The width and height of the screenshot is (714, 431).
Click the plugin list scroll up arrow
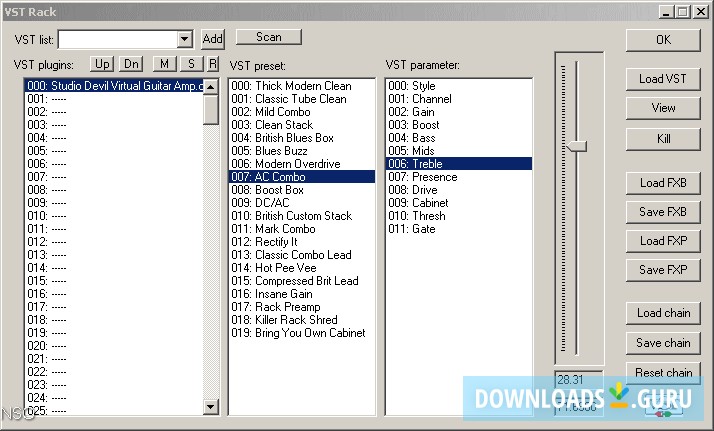[x=211, y=86]
